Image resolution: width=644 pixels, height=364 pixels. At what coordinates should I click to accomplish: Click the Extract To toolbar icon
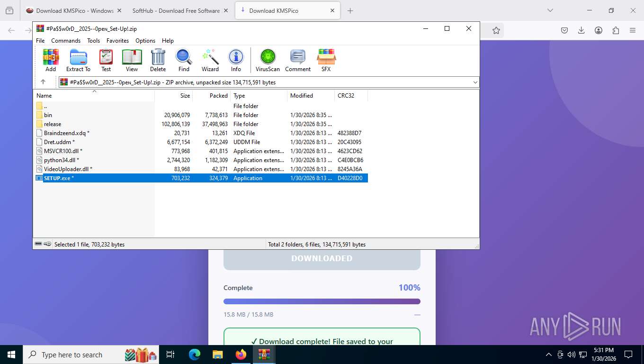click(78, 60)
